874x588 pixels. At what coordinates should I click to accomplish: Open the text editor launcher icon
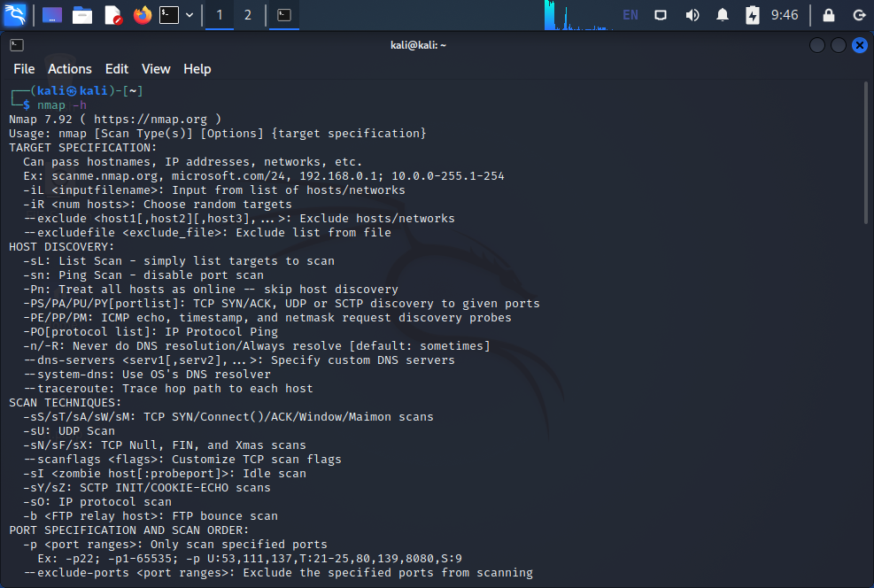click(x=113, y=15)
